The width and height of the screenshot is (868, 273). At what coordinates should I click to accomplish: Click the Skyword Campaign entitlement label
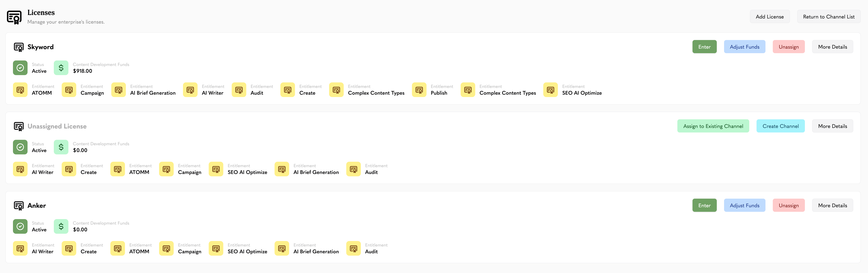(x=92, y=93)
